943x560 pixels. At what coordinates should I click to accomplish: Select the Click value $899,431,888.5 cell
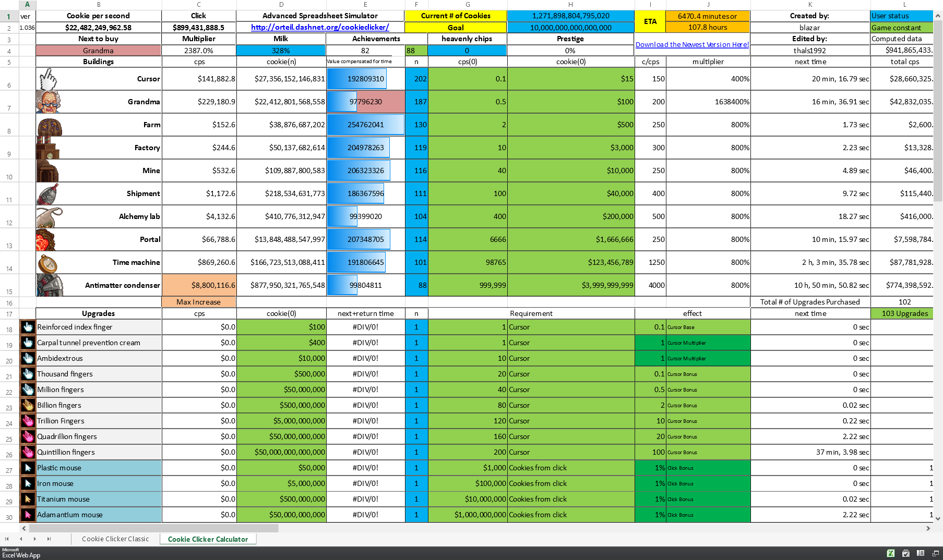tap(199, 27)
